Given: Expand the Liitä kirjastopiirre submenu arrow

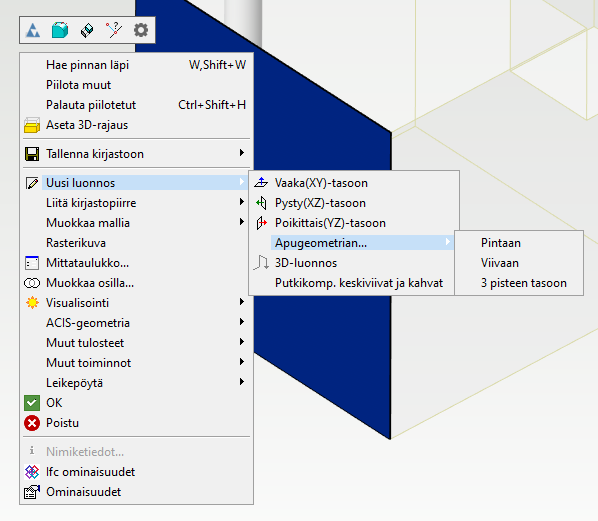Looking at the screenshot, I should pyautogui.click(x=241, y=202).
